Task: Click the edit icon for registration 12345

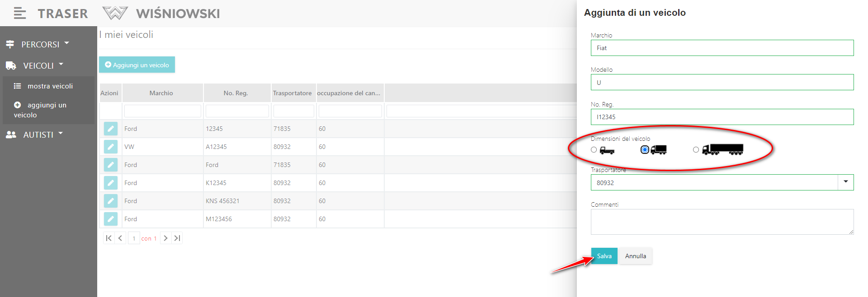Action: tap(110, 129)
